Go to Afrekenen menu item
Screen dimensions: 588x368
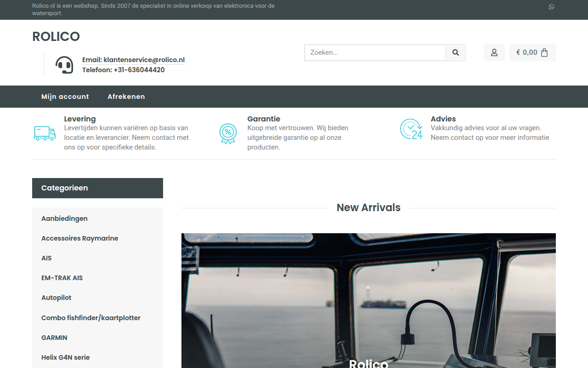click(x=126, y=97)
